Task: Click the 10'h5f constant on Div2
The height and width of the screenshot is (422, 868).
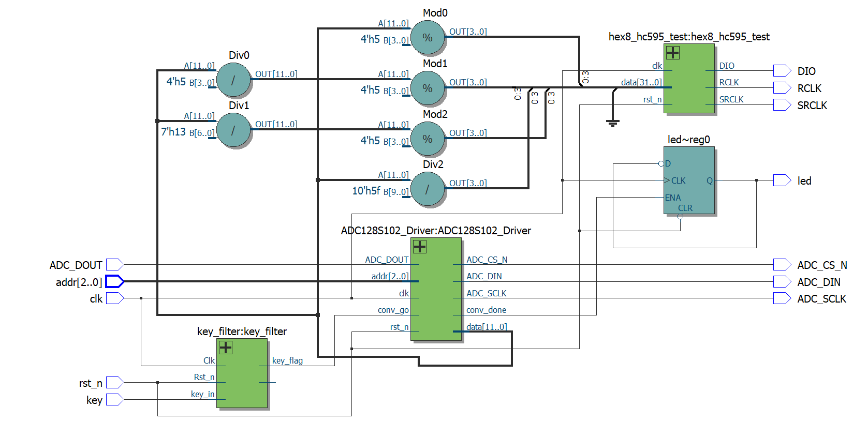Action: point(366,191)
